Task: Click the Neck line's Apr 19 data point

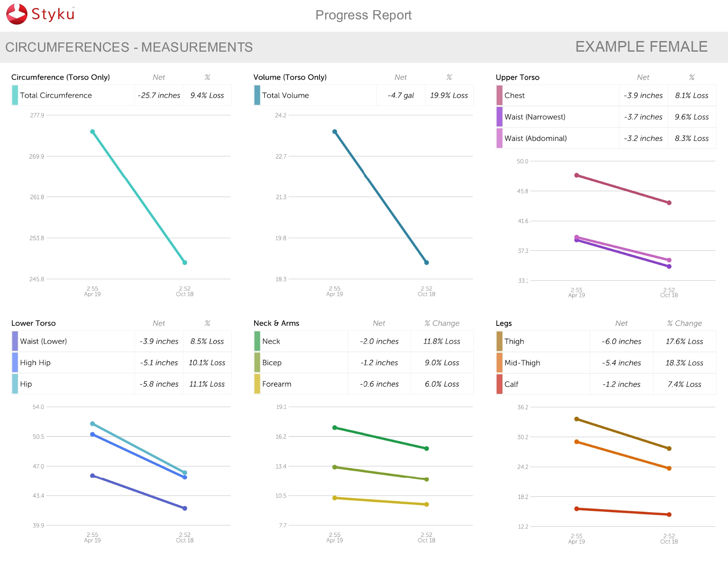Action: (335, 427)
